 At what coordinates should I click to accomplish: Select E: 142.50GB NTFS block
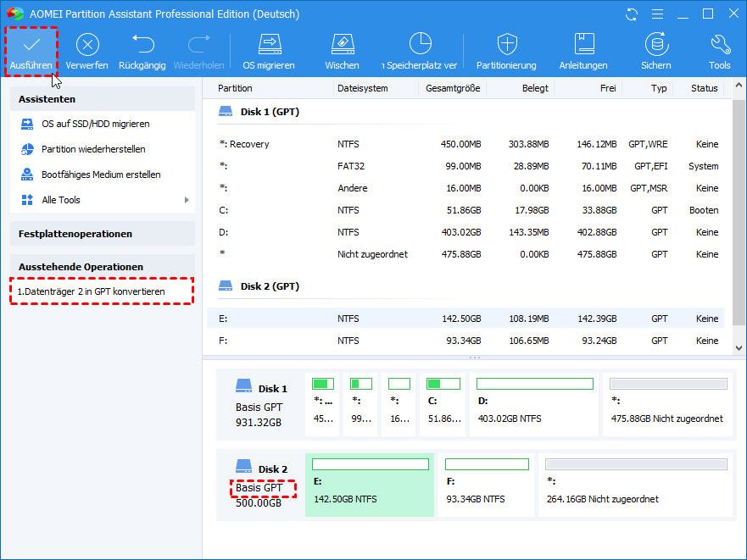pos(370,485)
